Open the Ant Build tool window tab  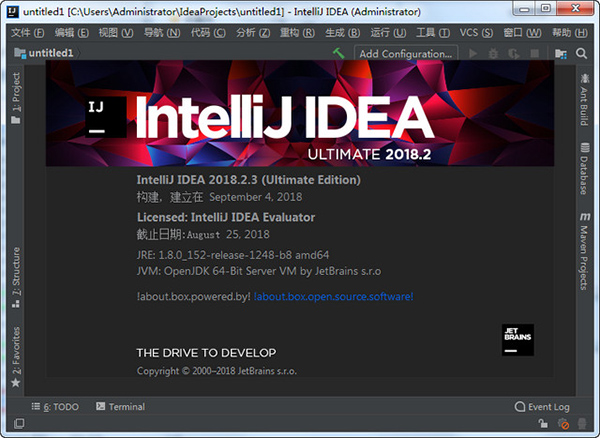point(584,99)
